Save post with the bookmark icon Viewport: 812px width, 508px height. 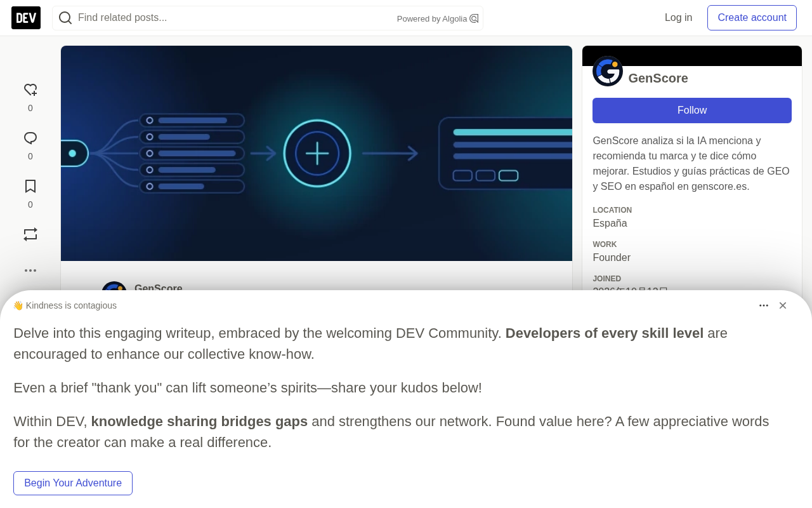(30, 186)
